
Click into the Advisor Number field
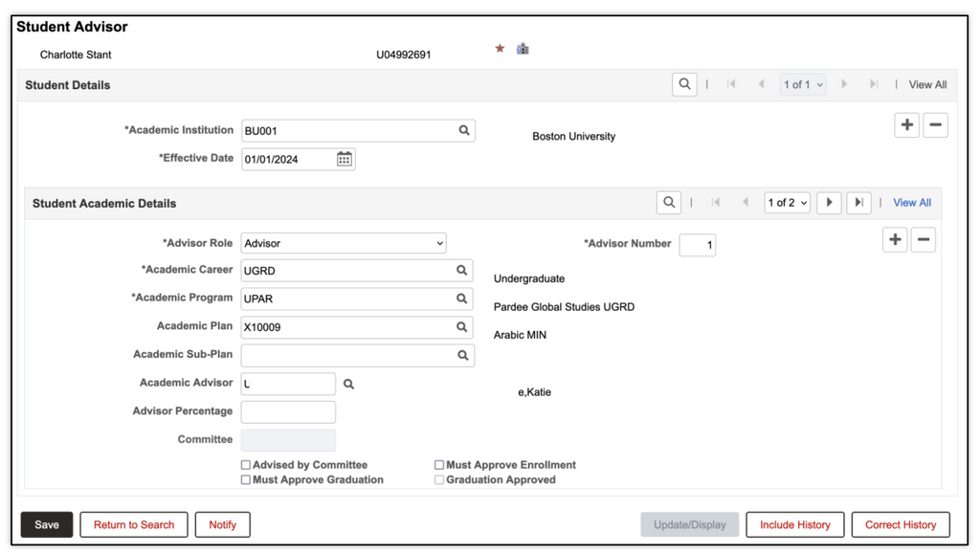point(698,245)
